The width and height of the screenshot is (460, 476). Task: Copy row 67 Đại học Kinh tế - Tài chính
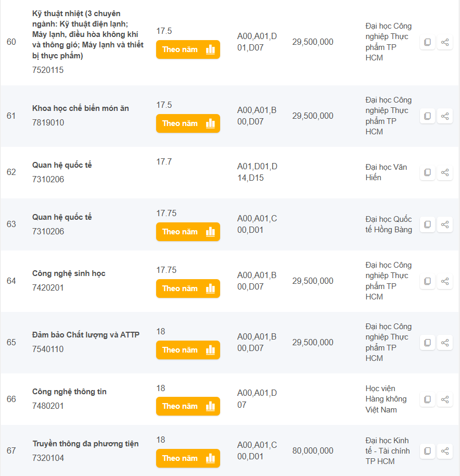tap(427, 451)
